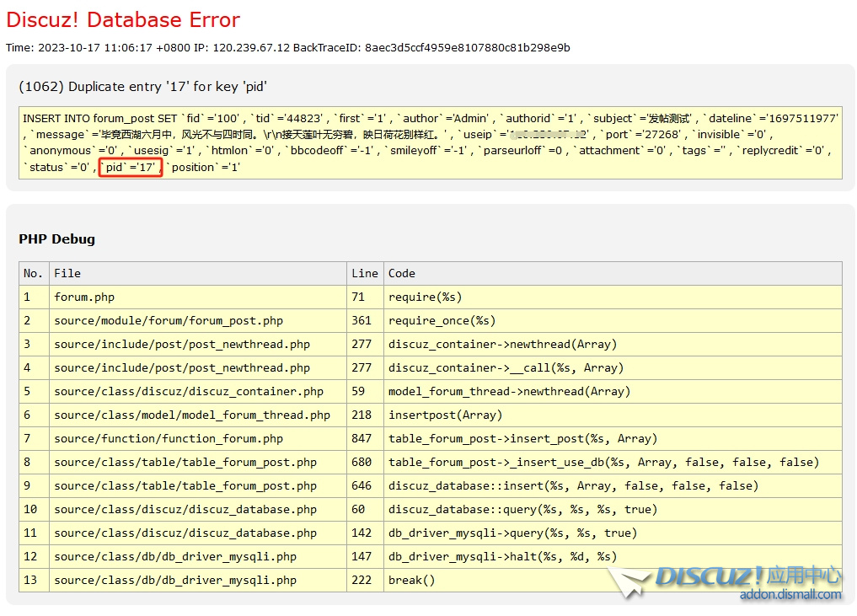The width and height of the screenshot is (857, 616).
Task: Click the timestamp 2023-10-17 11:06:17 +0800
Action: pyautogui.click(x=115, y=47)
